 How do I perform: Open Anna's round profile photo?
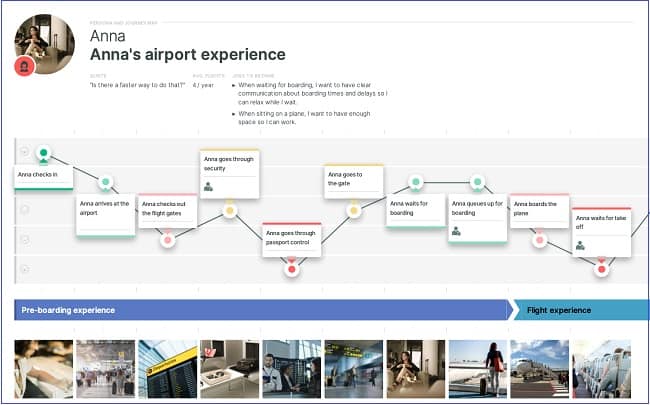click(x=45, y=44)
